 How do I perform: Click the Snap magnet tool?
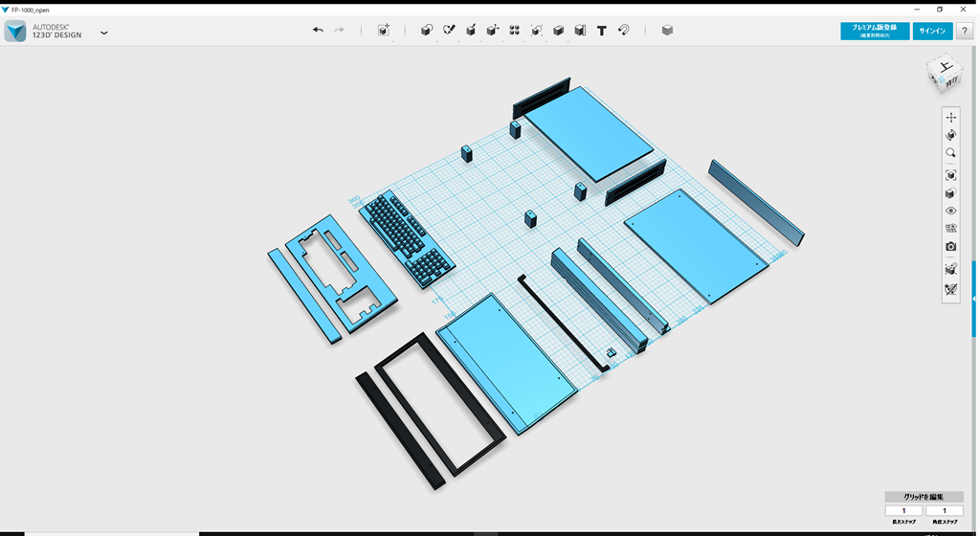pyautogui.click(x=623, y=31)
